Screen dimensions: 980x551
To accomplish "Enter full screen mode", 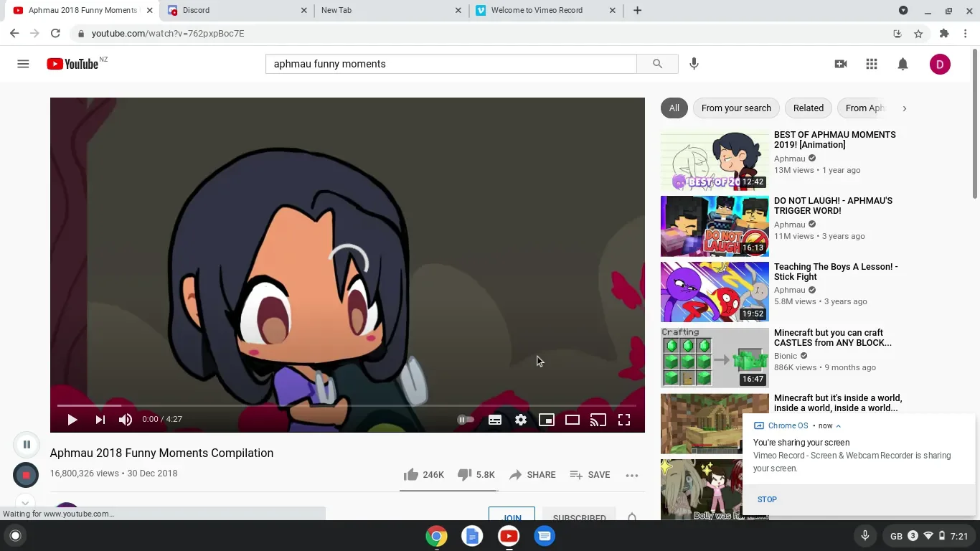I will point(624,420).
